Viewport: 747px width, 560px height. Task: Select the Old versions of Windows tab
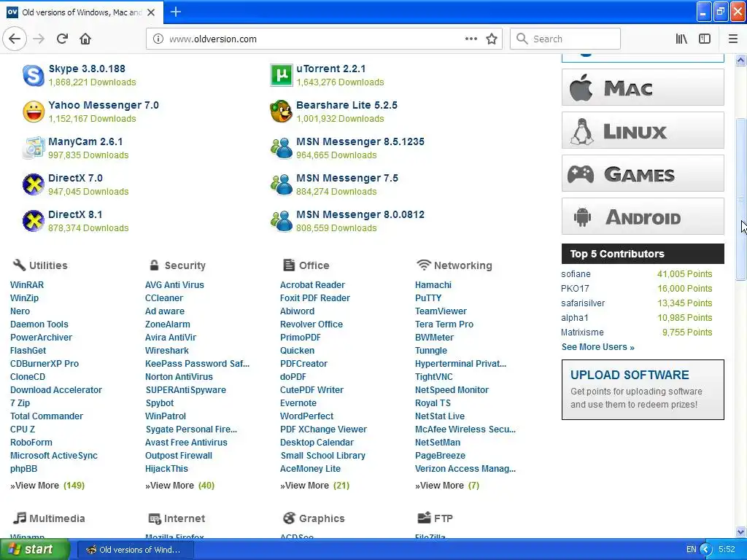[x=82, y=12]
